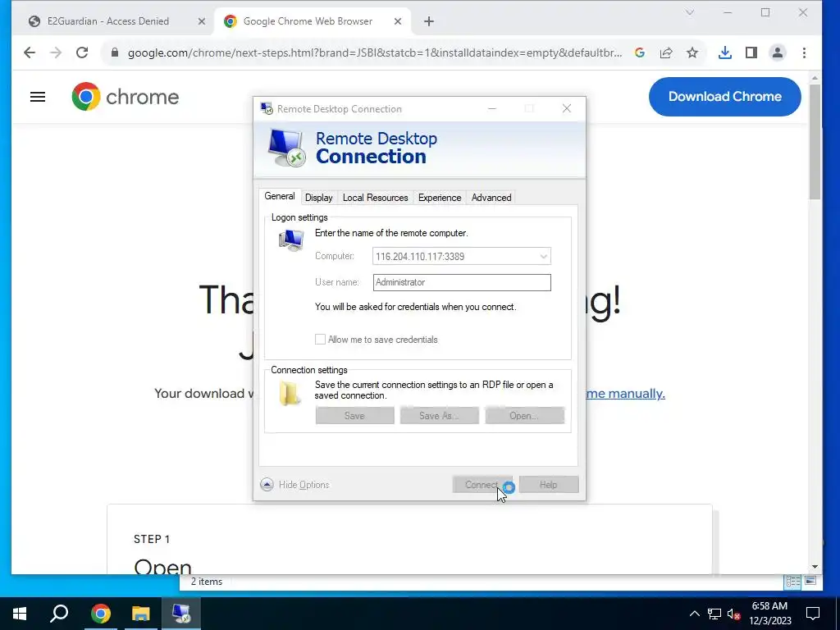Click the Open button in Connection settings
The height and width of the screenshot is (630, 840).
pos(524,416)
